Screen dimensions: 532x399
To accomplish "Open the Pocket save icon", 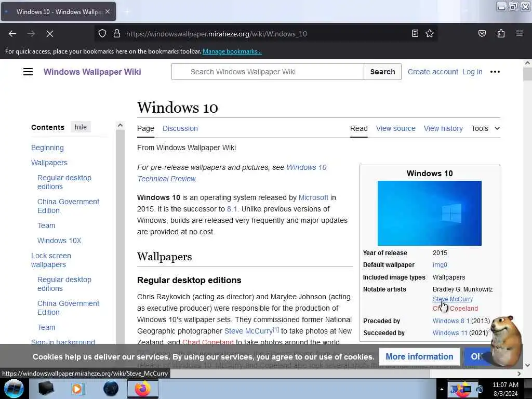I will pos(482,33).
